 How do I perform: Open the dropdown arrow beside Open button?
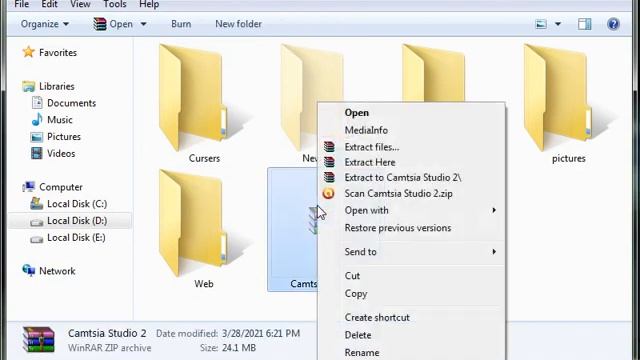pyautogui.click(x=144, y=24)
